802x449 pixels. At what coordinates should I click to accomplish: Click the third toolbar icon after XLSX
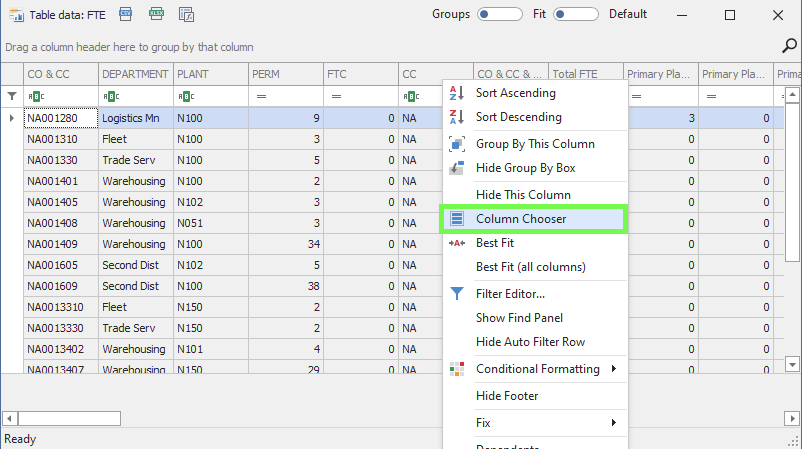186,14
